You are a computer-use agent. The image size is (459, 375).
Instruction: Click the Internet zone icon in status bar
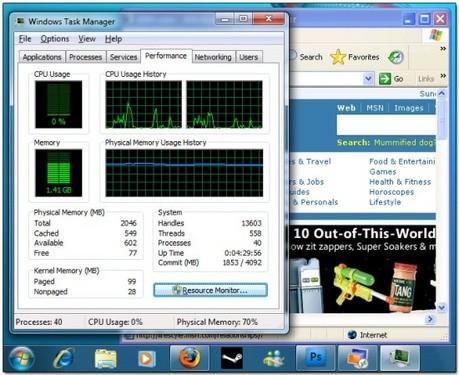click(x=352, y=335)
